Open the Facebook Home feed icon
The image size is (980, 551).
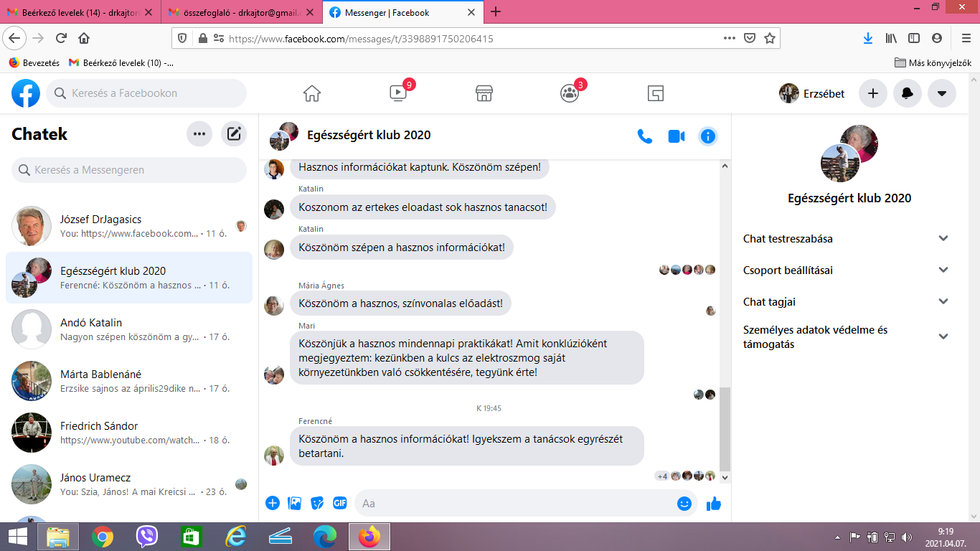pyautogui.click(x=311, y=93)
